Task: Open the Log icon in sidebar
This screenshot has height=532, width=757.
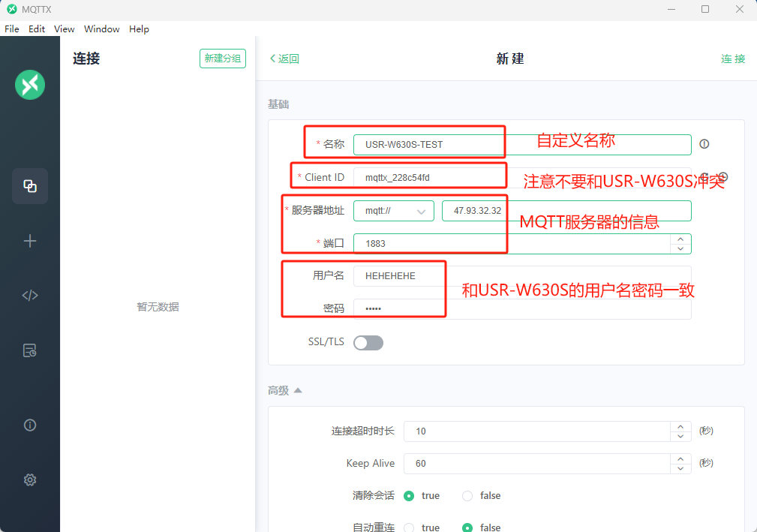Action: (30, 350)
